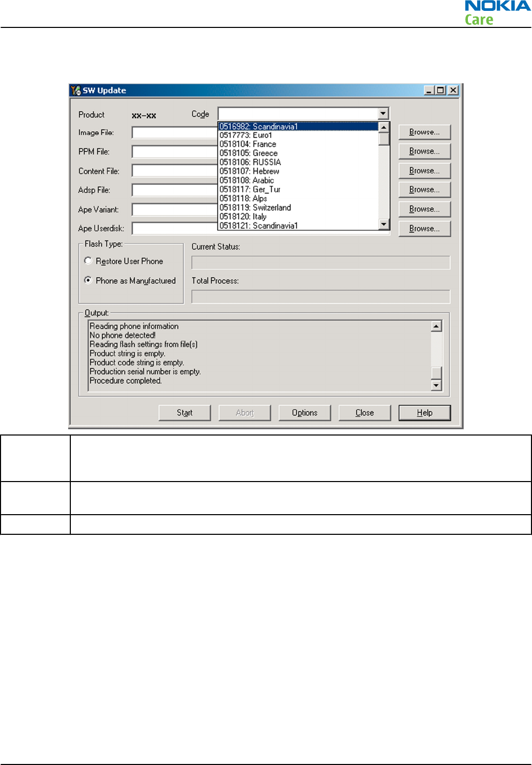Screen dimensions: 532x765
Task: Select Phone as Manufactured radio button
Action: pyautogui.click(x=88, y=280)
